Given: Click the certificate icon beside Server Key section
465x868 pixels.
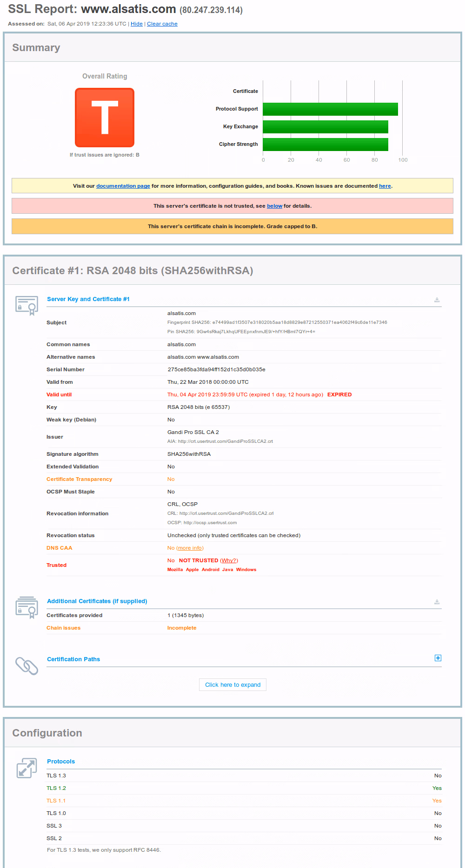Looking at the screenshot, I should coord(27,306).
